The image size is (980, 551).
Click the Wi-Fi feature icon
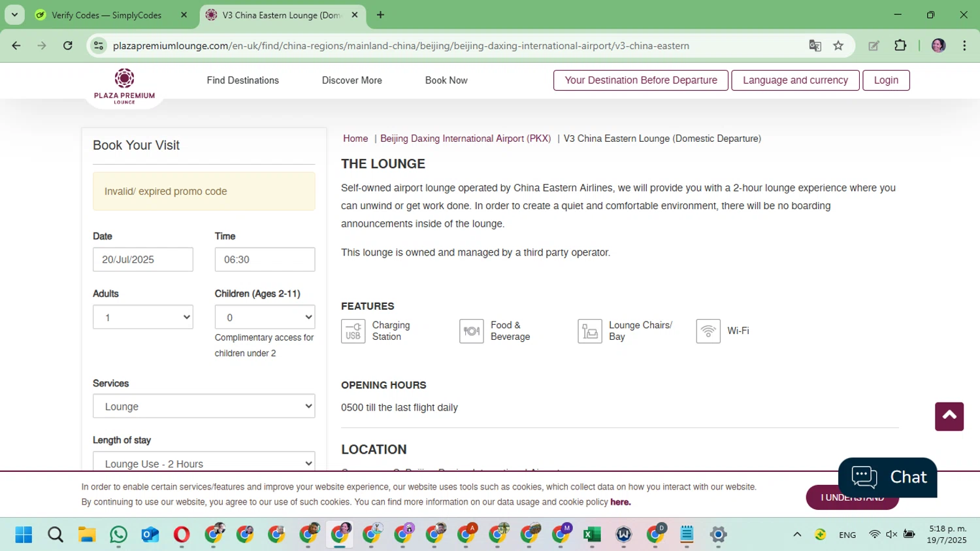708,331
